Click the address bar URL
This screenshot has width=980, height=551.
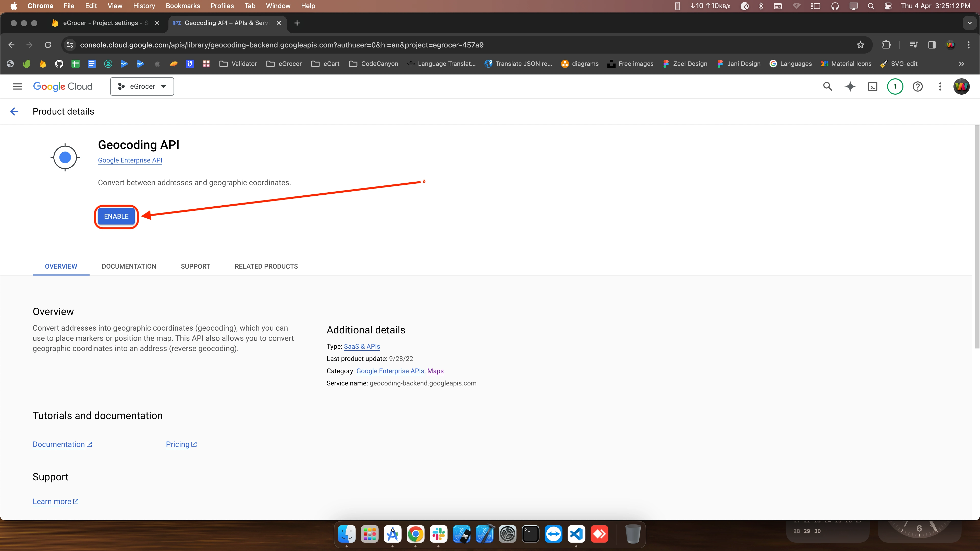click(x=281, y=45)
